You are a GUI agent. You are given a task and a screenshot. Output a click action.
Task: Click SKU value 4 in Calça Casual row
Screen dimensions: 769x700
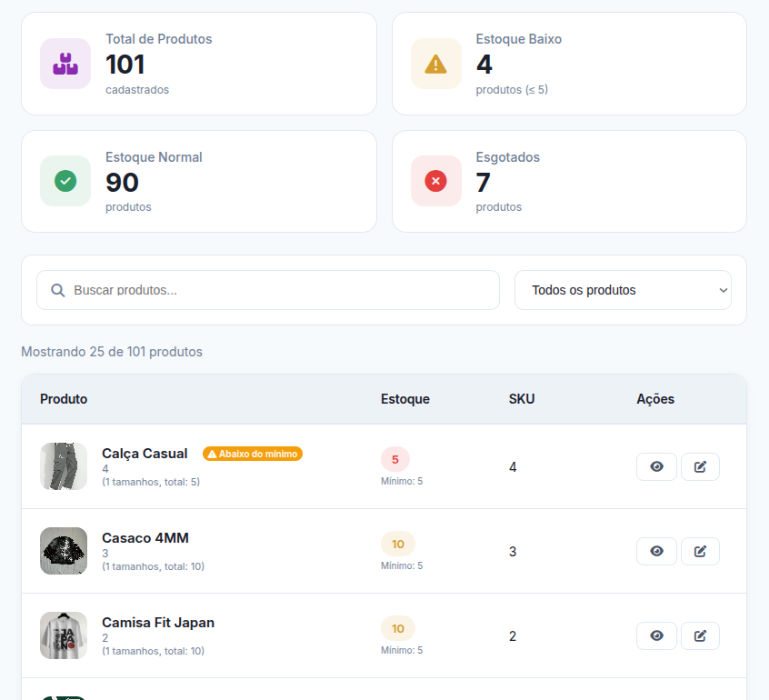[x=513, y=467]
